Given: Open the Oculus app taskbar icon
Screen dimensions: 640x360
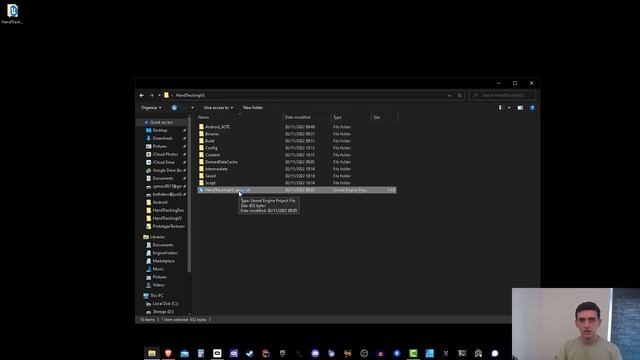Looking at the screenshot, I should click(x=217, y=353).
